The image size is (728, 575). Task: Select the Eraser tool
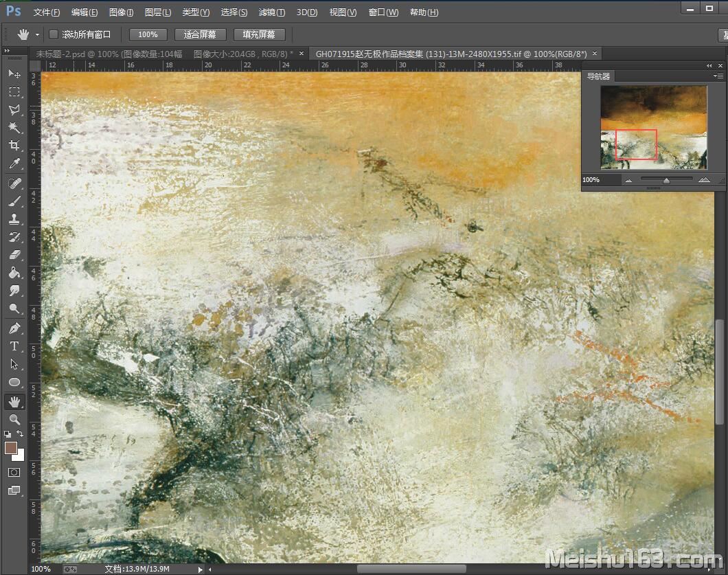(14, 254)
